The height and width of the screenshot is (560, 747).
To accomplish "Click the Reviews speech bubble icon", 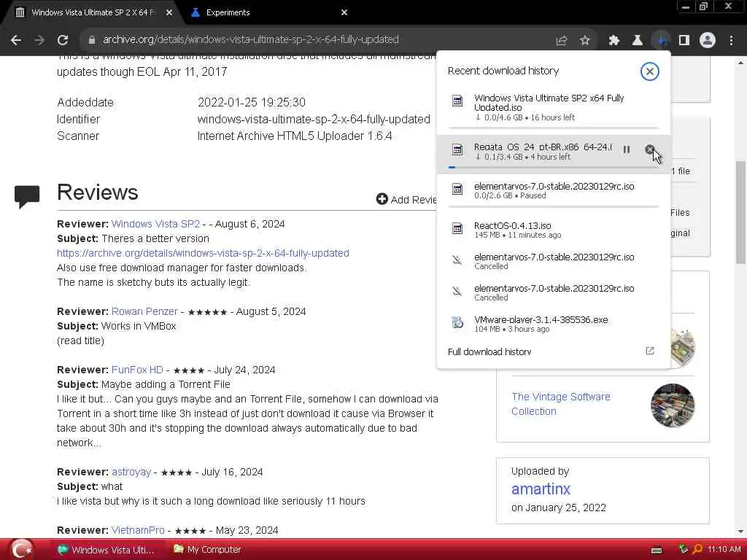I will 27,196.
